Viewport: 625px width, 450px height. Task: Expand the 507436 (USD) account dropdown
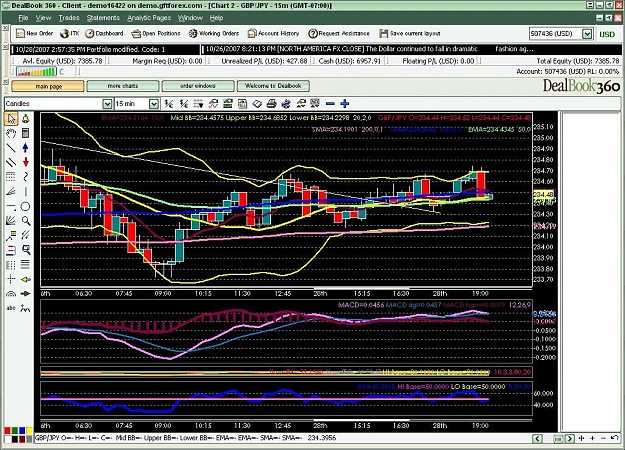(x=587, y=34)
